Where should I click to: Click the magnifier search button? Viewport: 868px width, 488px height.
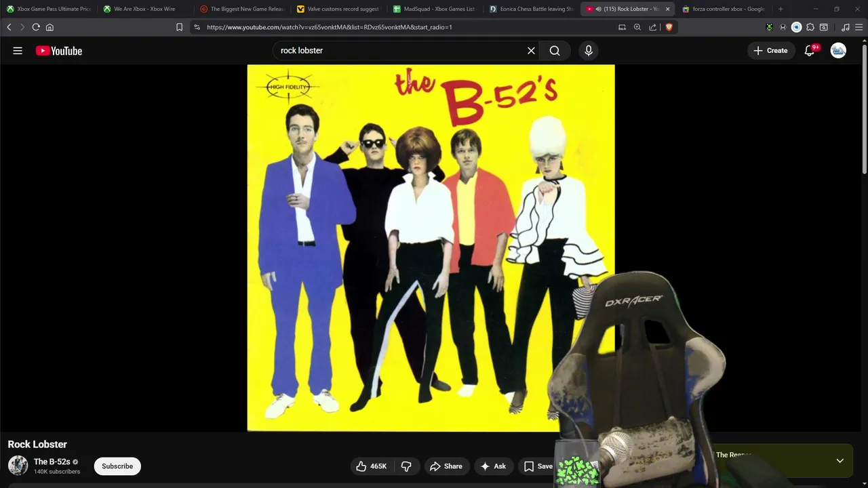555,51
